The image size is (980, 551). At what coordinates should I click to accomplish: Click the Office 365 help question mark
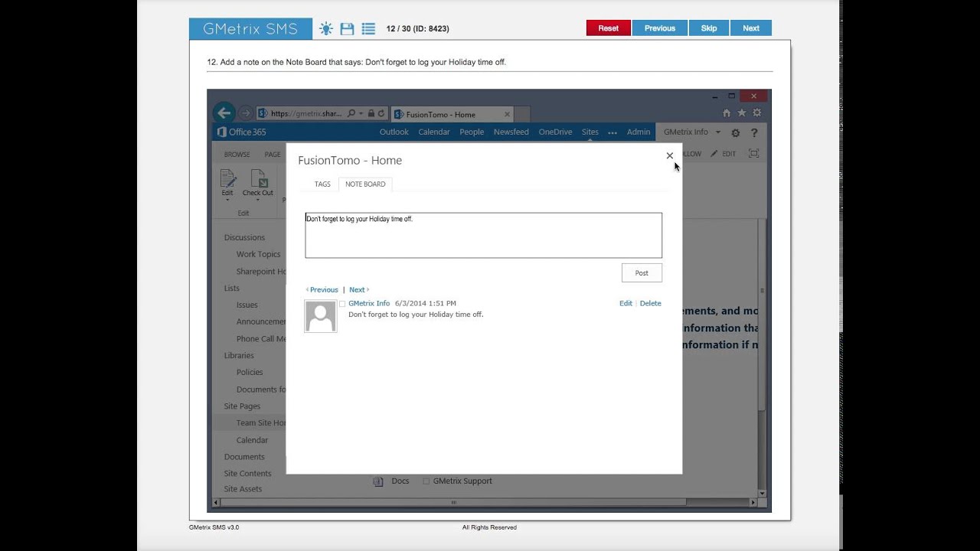(x=753, y=132)
